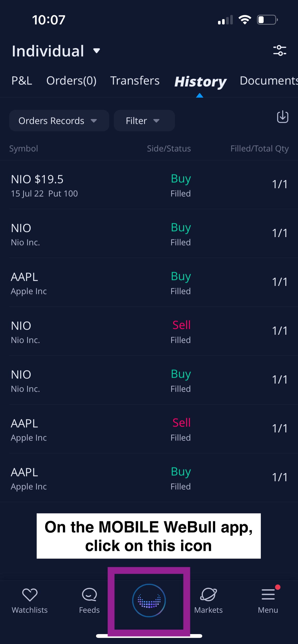The width and height of the screenshot is (298, 644).
Task: Tap the center Webull trade icon
Action: click(149, 600)
